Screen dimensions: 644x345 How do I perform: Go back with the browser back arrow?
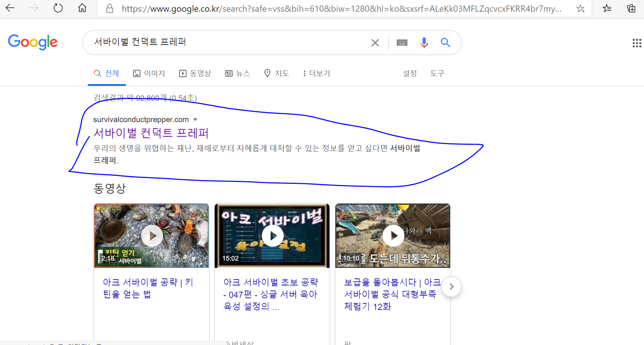coord(10,8)
